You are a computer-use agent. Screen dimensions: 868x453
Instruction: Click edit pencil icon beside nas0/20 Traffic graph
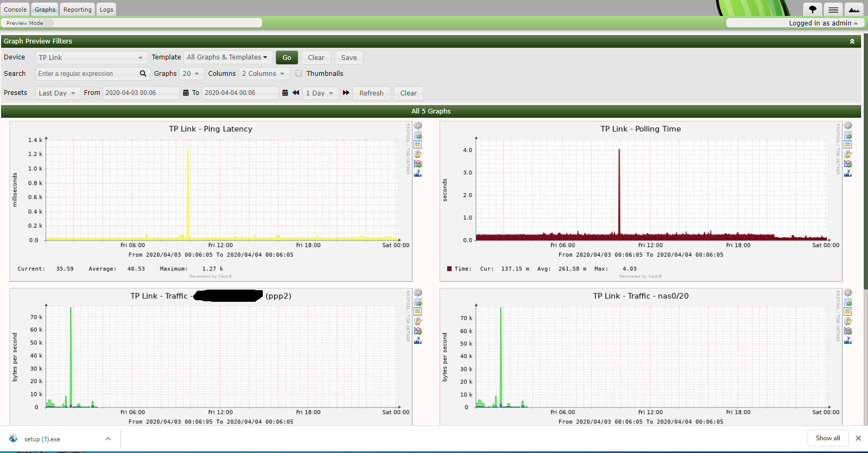(x=848, y=321)
